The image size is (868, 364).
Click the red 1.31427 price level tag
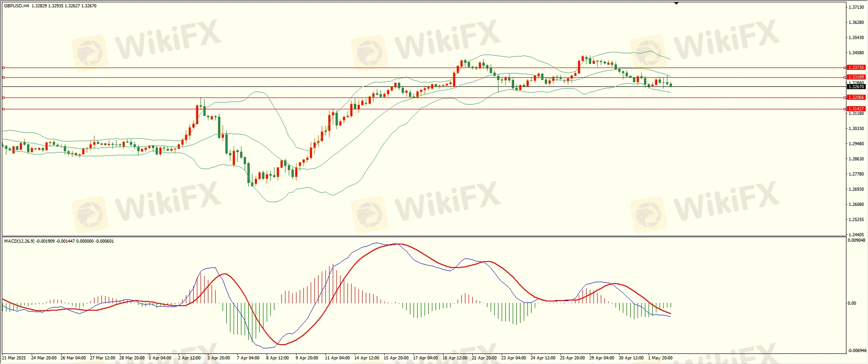[856, 109]
